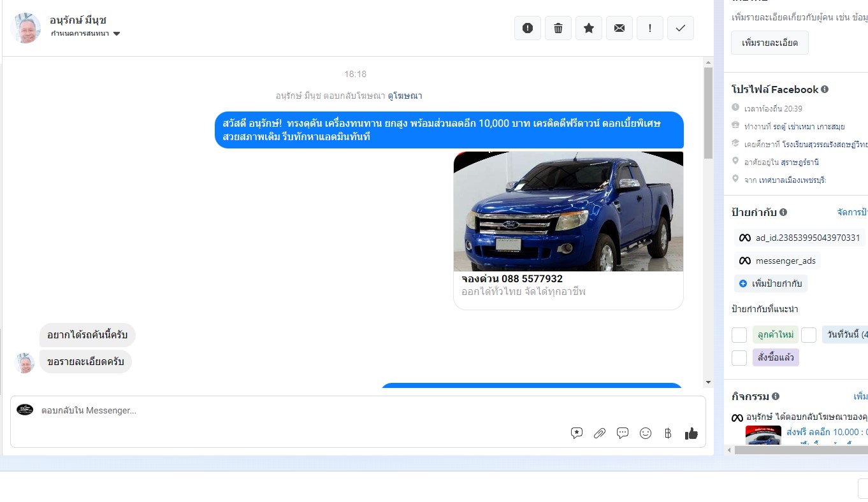The image size is (868, 502).
Task: Click เพิ่มป้ายกำกับ to add a label
Action: pyautogui.click(x=771, y=283)
